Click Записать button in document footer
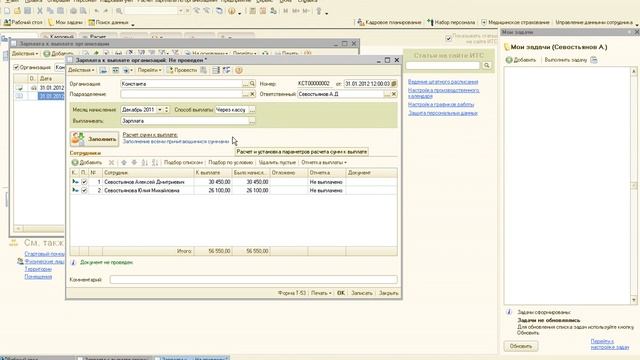This screenshot has width=640, height=360. [362, 293]
